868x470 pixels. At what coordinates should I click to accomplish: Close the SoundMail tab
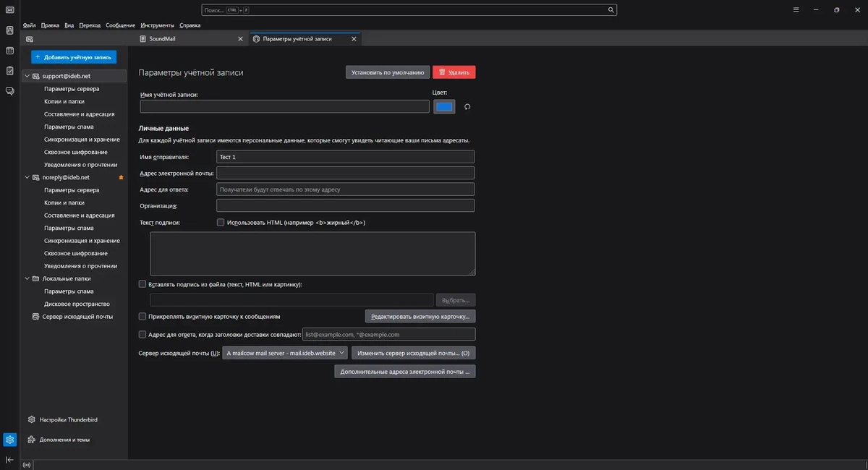click(x=240, y=39)
